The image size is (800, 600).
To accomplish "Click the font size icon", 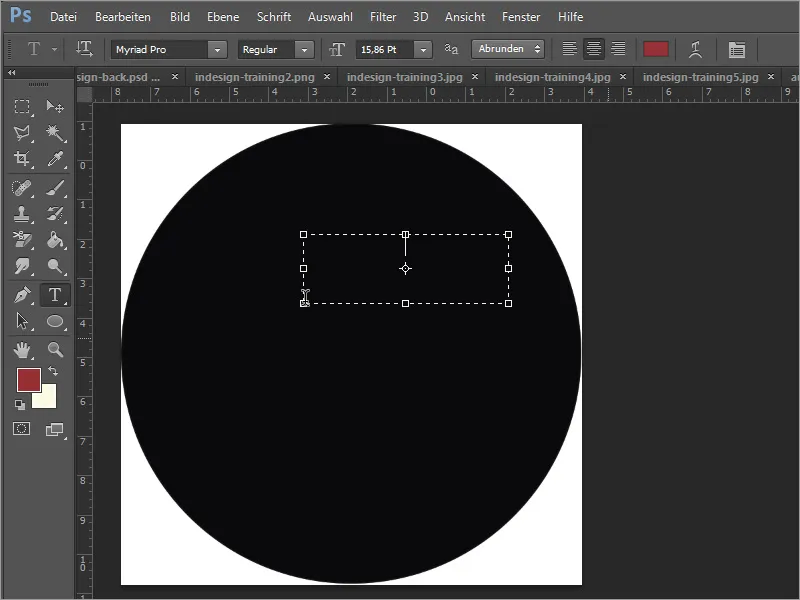I will pos(337,49).
